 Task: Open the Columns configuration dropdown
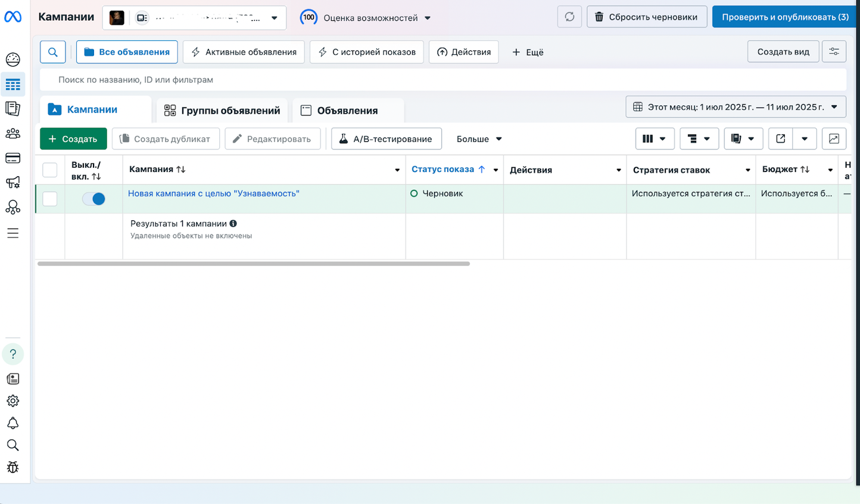(655, 139)
